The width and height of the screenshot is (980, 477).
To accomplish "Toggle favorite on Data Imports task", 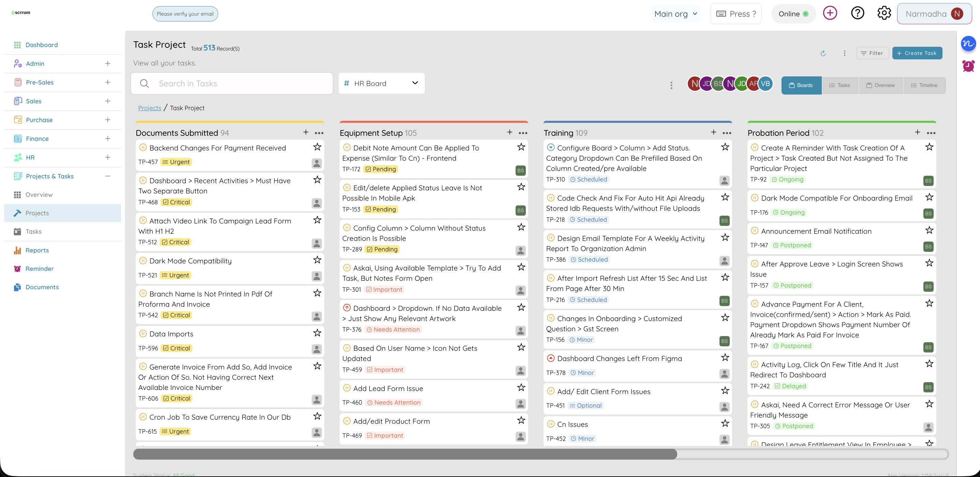I will [317, 333].
